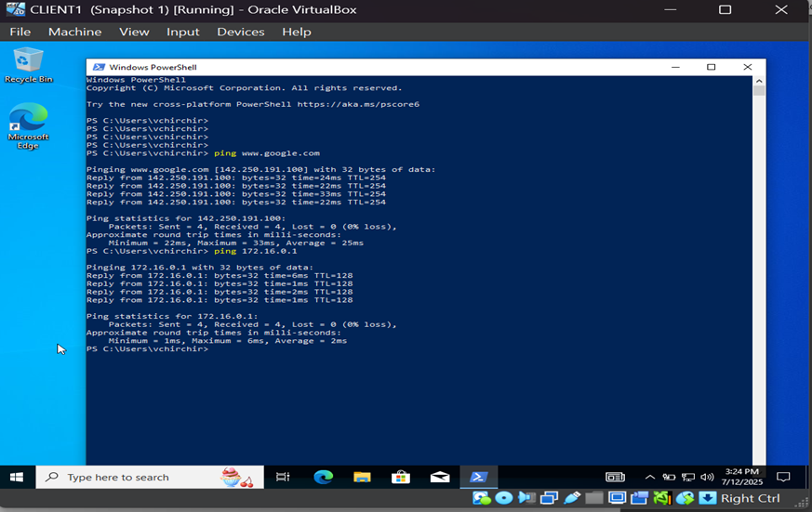Open Task View on the taskbar
Viewport: 812px width, 512px height.
pos(283,477)
